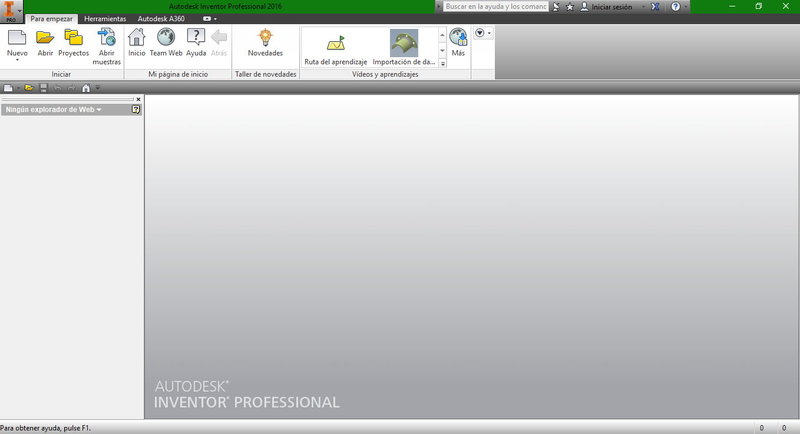Switch to Para empezar tab
Viewport: 800px width, 434px height.
point(52,19)
